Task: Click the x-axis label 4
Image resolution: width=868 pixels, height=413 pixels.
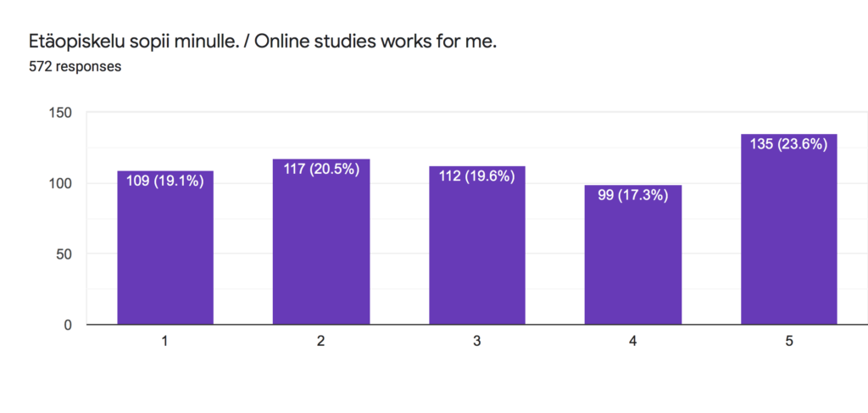Action: pyautogui.click(x=632, y=342)
